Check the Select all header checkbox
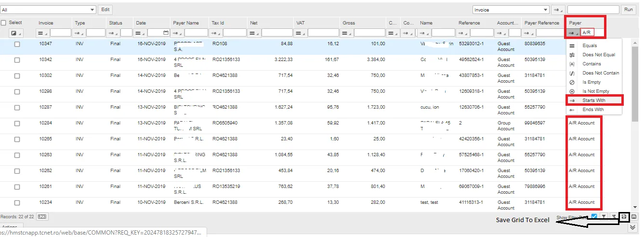Screen dimensions: 644x237 [4, 23]
